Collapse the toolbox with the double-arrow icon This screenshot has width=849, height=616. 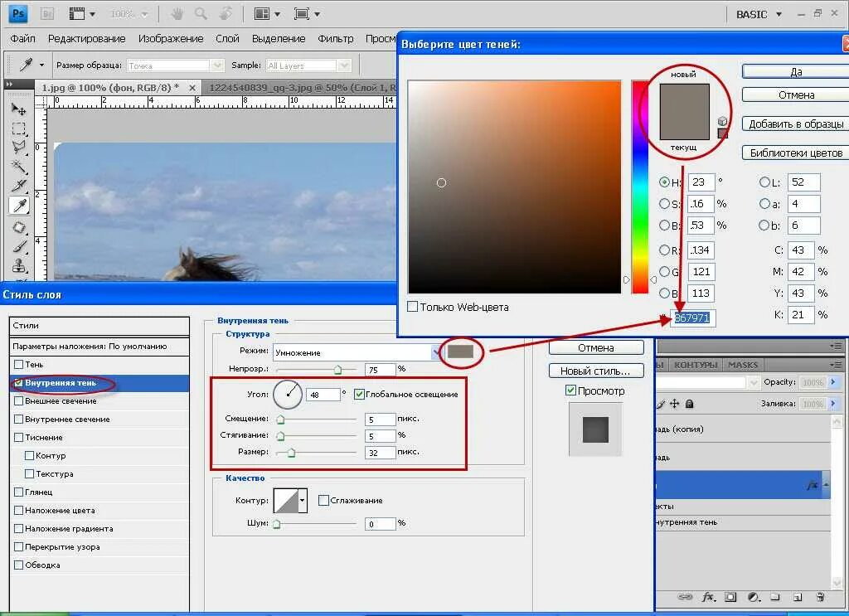pyautogui.click(x=8, y=85)
